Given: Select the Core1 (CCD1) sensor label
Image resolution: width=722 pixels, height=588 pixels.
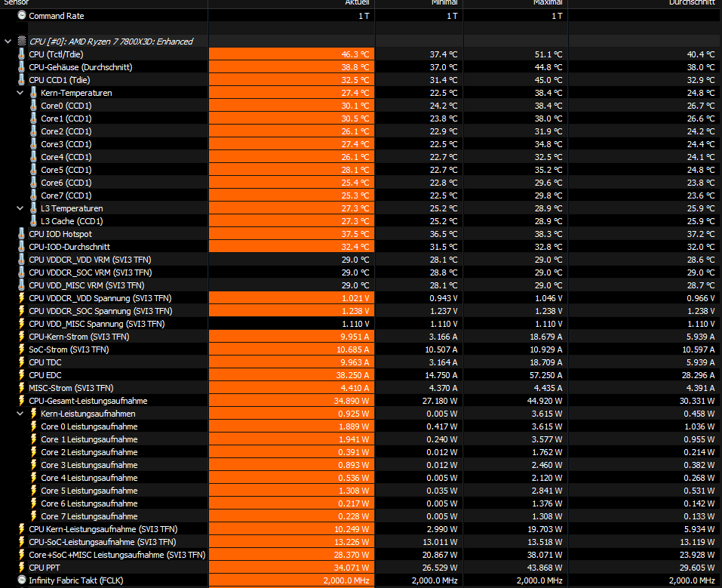Looking at the screenshot, I should (x=66, y=119).
